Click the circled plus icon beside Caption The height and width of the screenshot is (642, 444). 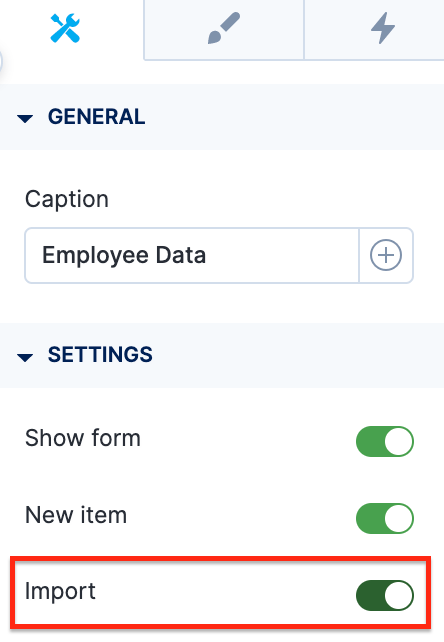pyautogui.click(x=385, y=255)
